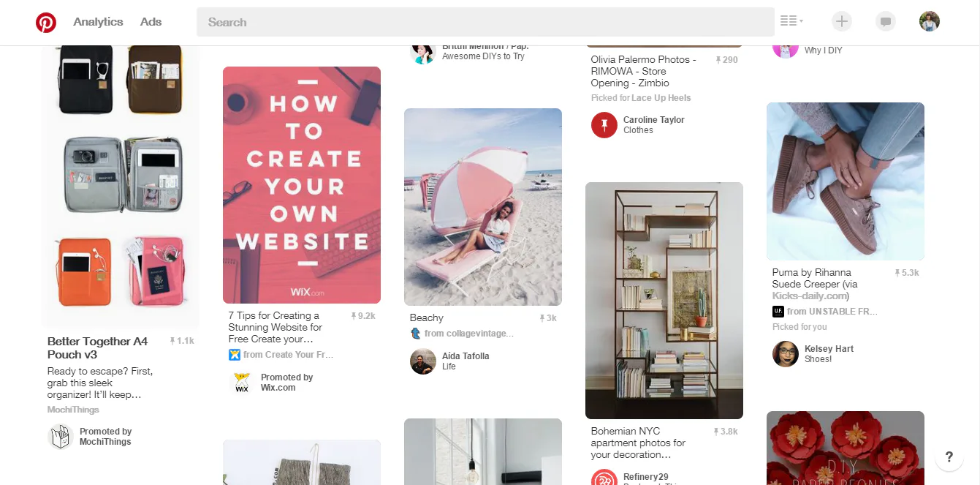Click the 'Olivia Palermo Photos - RIMOWA' description
The width and height of the screenshot is (980, 485).
[644, 72]
